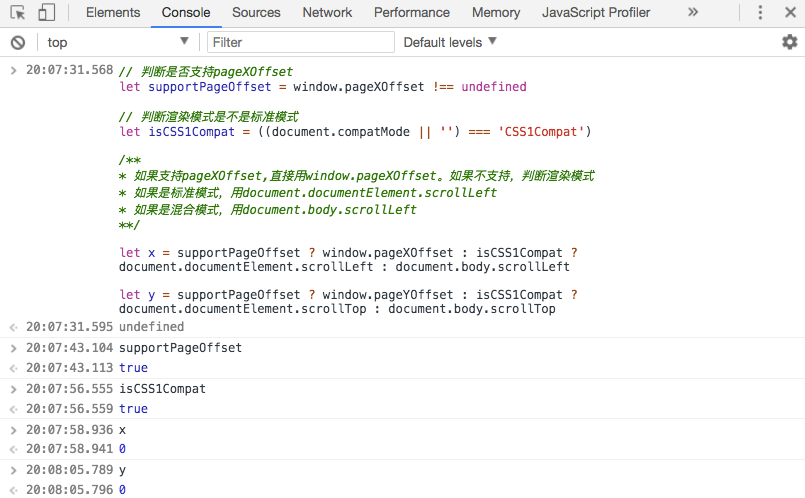Click the x input entry
This screenshot has width=805, height=498.
click(122, 430)
